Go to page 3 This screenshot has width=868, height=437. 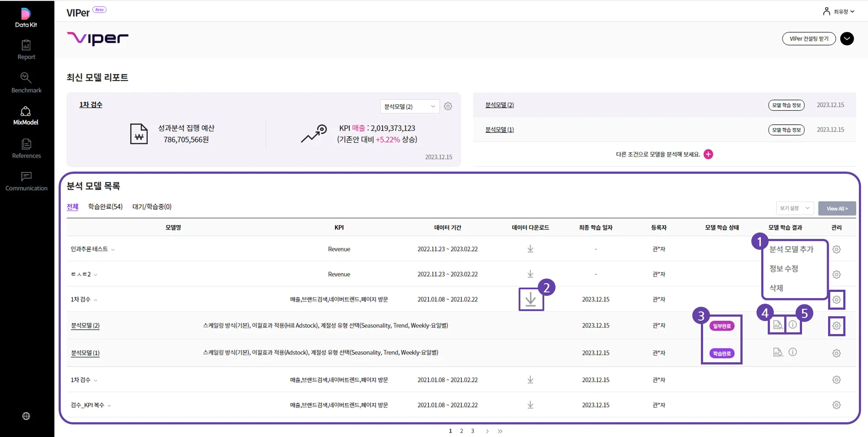click(x=473, y=431)
